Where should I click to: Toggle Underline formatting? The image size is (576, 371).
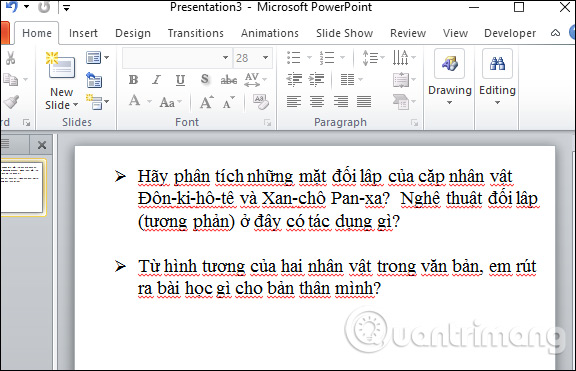tap(180, 80)
